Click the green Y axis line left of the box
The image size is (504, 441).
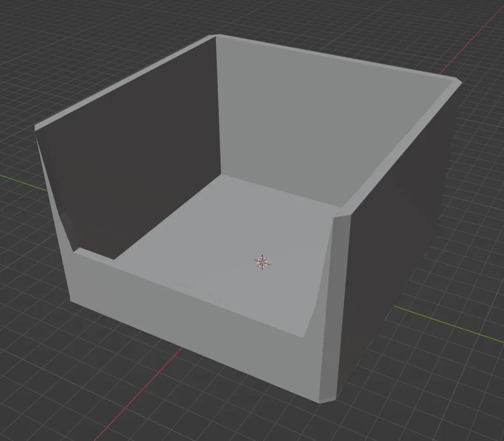pos(23,183)
